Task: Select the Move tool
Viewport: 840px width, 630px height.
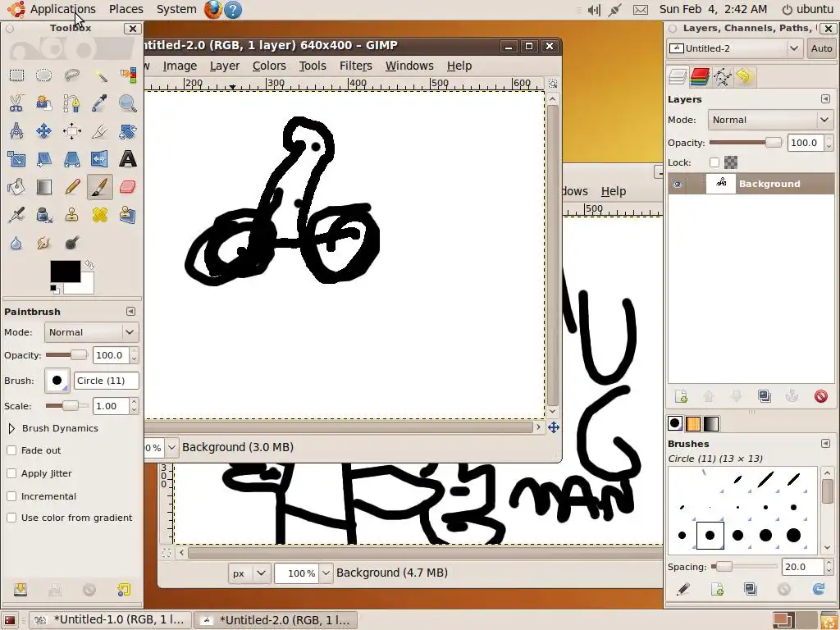Action: (44, 130)
